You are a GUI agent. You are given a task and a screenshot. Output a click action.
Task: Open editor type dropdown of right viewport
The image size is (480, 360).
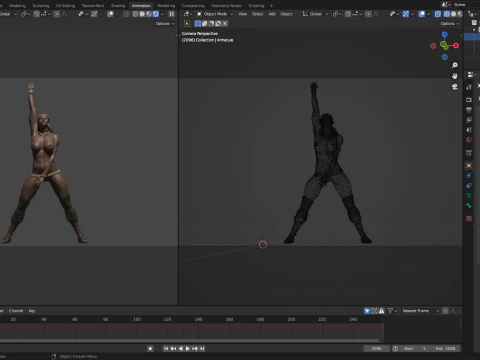[188, 14]
